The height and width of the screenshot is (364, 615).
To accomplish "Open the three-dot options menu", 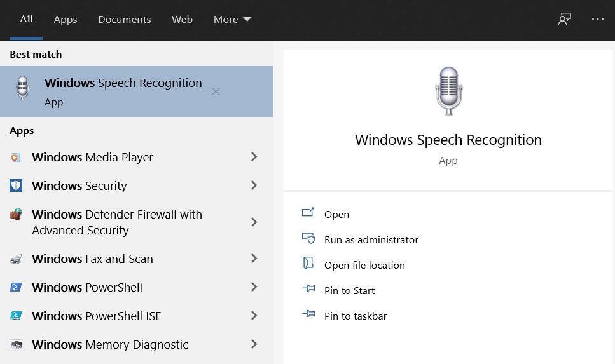I will click(x=598, y=19).
